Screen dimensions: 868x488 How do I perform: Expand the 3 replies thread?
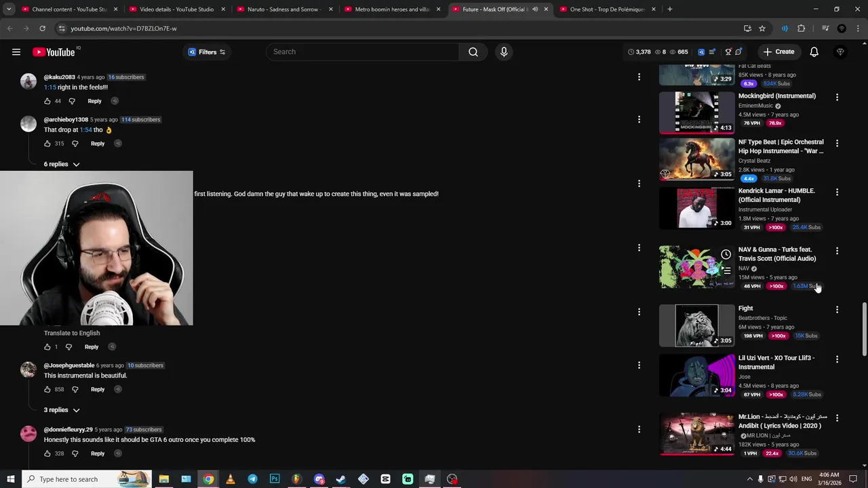62,410
